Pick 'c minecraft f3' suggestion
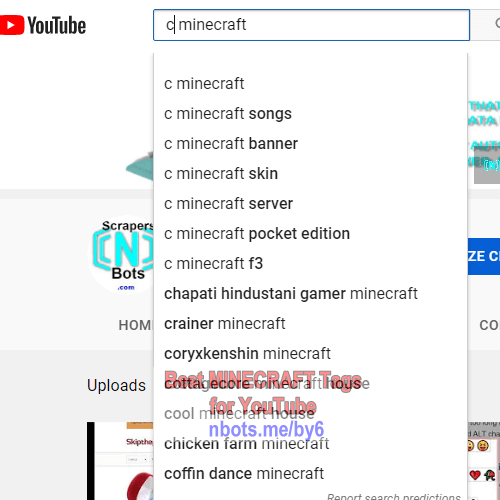500x500 pixels. tap(310, 264)
